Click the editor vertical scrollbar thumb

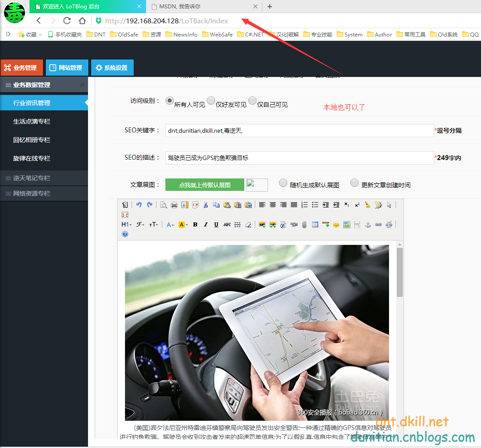coord(400,273)
